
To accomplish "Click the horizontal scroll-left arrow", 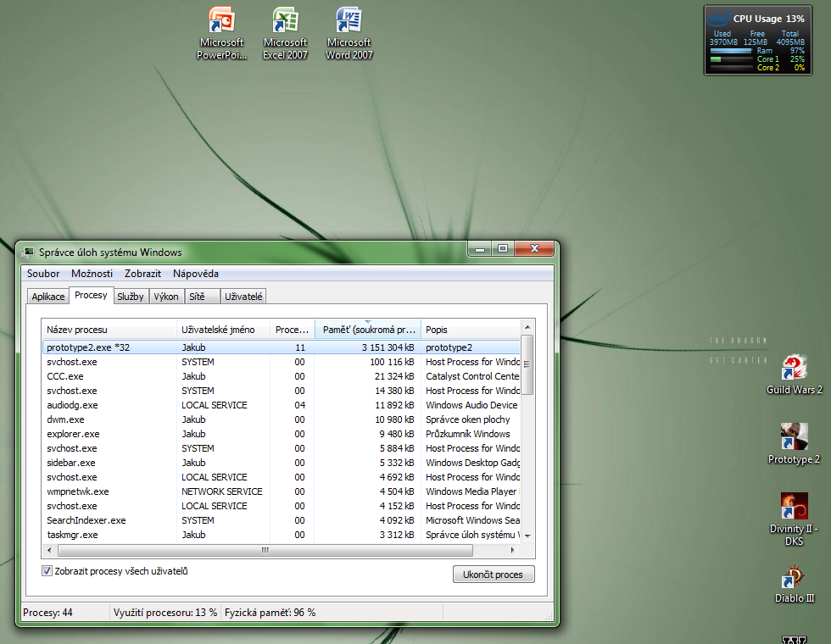I will pos(49,550).
